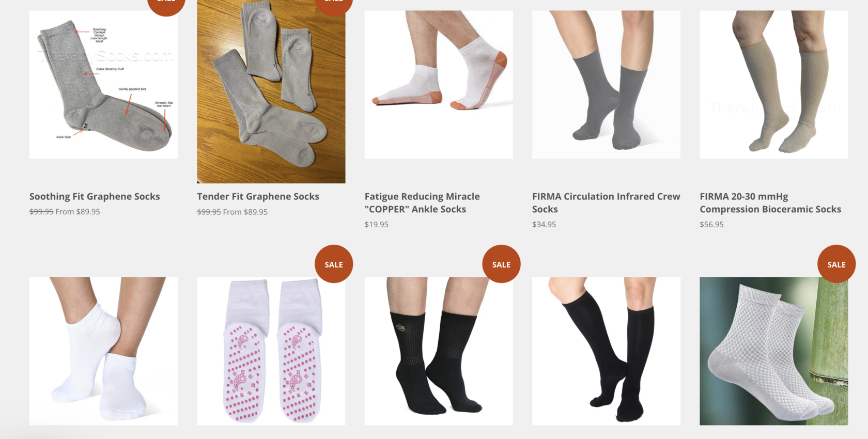Click the black crew socks product image
This screenshot has width=868, height=439.
point(439,351)
